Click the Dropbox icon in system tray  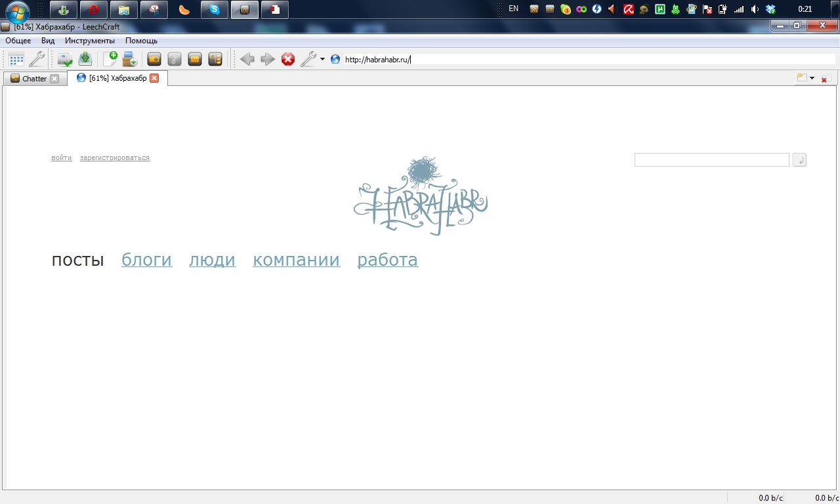click(x=770, y=9)
